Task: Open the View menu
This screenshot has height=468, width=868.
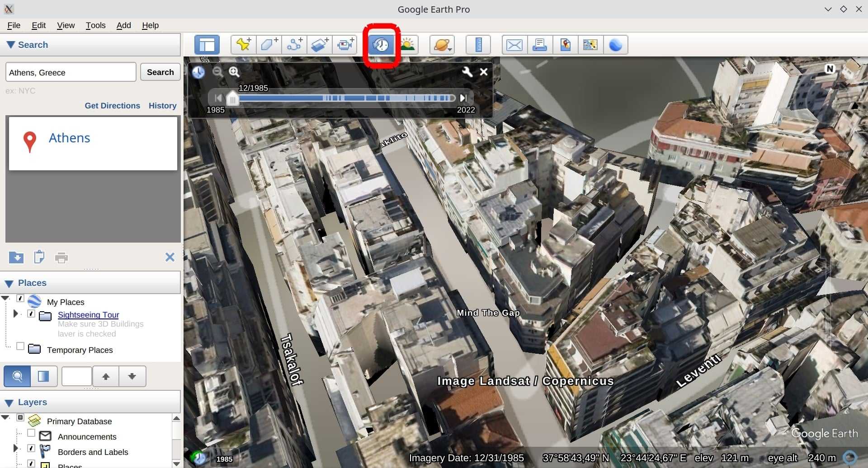Action: (x=66, y=25)
